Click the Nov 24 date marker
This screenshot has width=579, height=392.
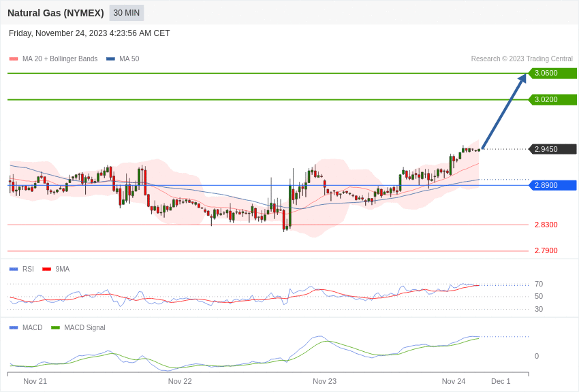(454, 381)
